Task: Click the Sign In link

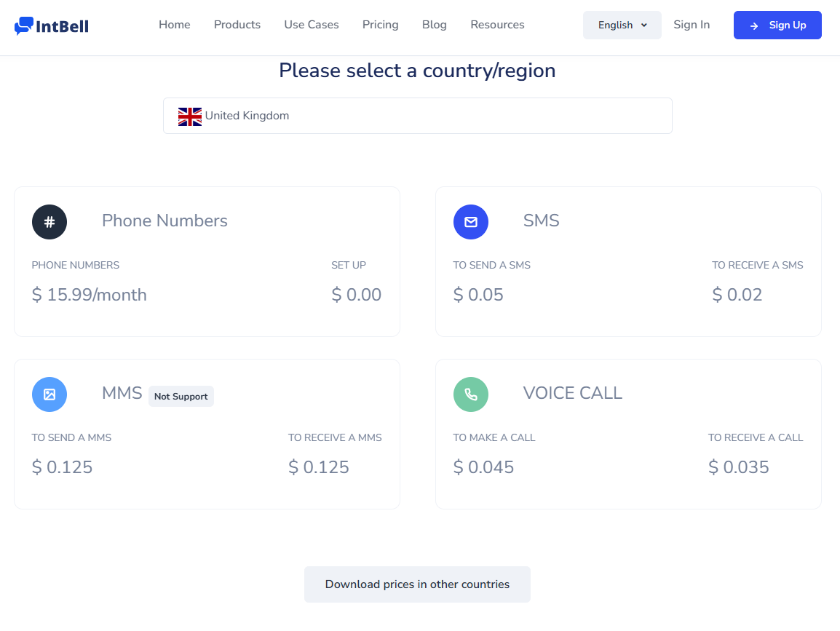Action: tap(691, 25)
